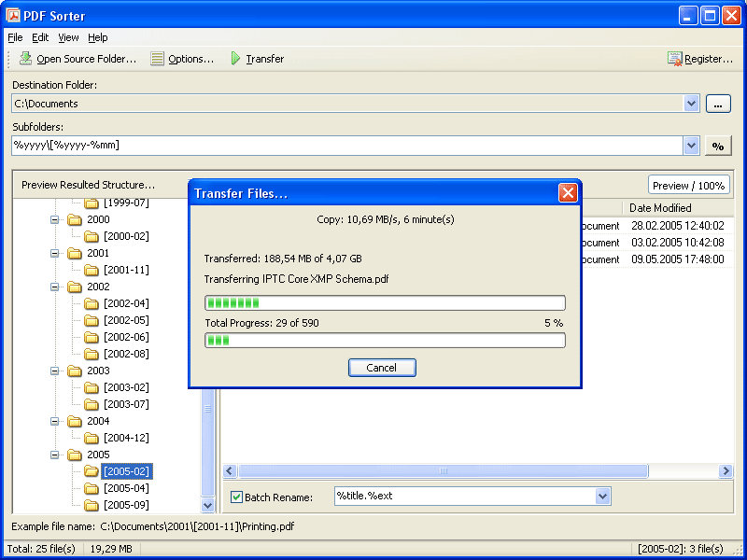This screenshot has width=747, height=560.
Task: Open the Subfolders pattern dropdown
Action: [691, 146]
